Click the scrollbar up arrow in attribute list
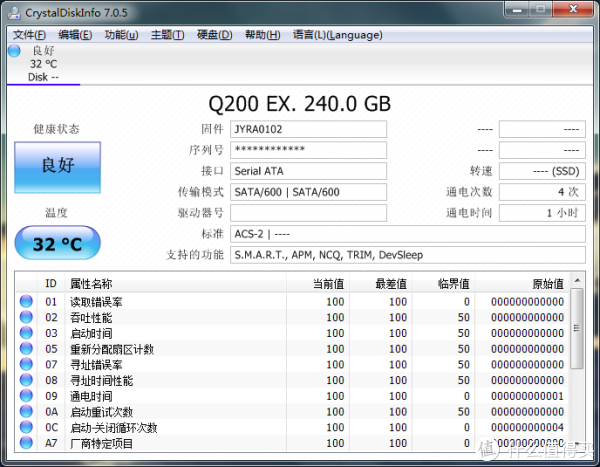The width and height of the screenshot is (600, 467). [577, 281]
